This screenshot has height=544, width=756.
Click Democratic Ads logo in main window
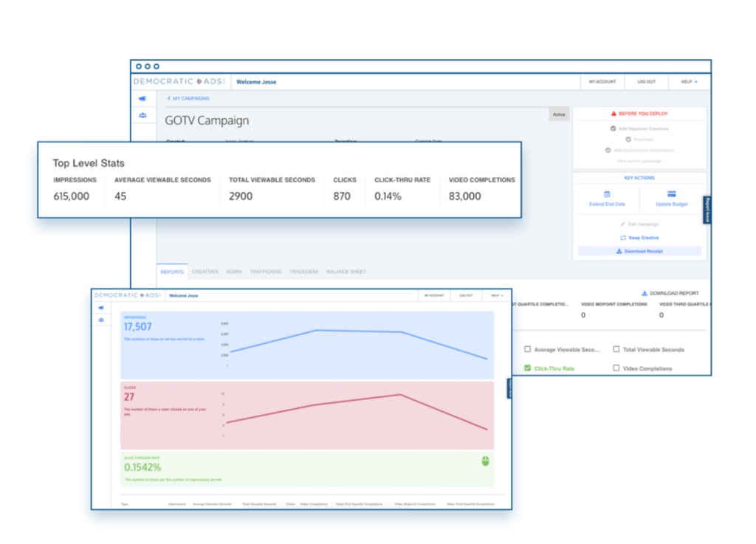[x=179, y=81]
